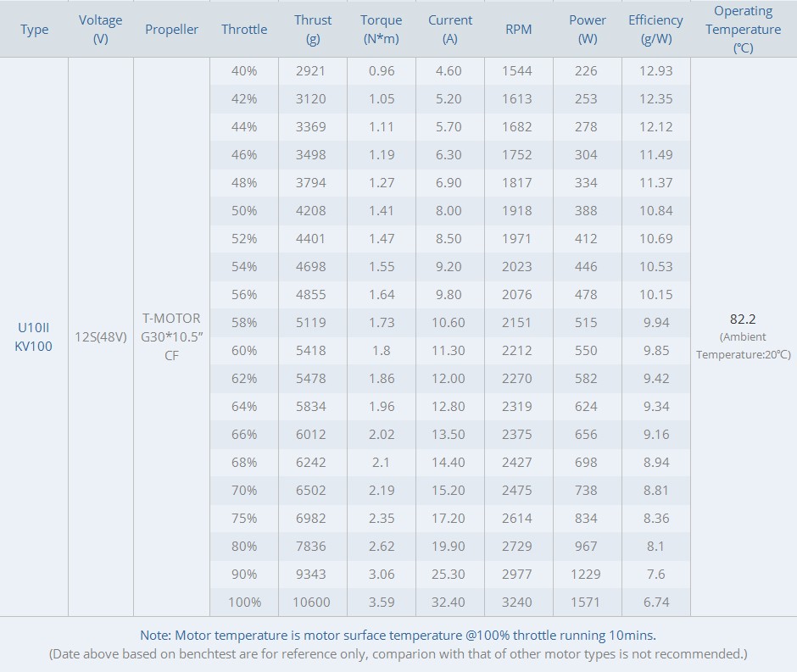Select the Efficiency (g/W) column header
Image resolution: width=797 pixels, height=672 pixels.
click(x=655, y=30)
